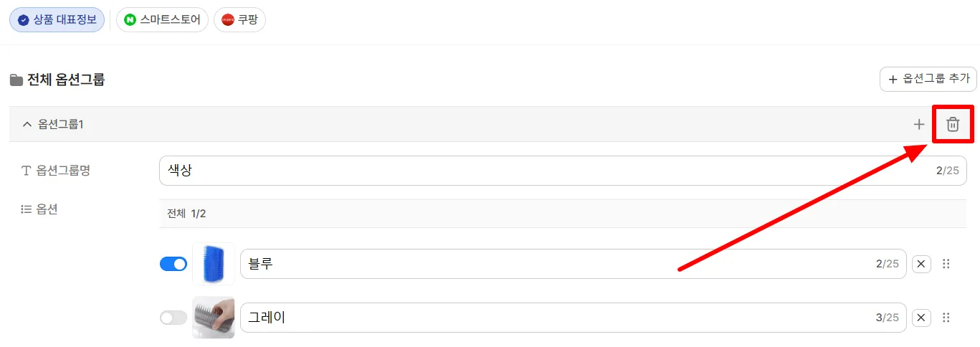Switch to the 스마트스토어 tab
The height and width of the screenshot is (347, 980).
(162, 20)
